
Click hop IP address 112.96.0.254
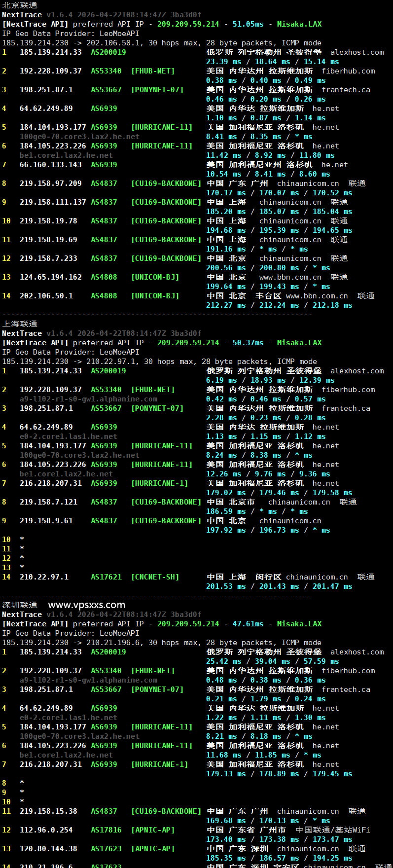pos(46,830)
